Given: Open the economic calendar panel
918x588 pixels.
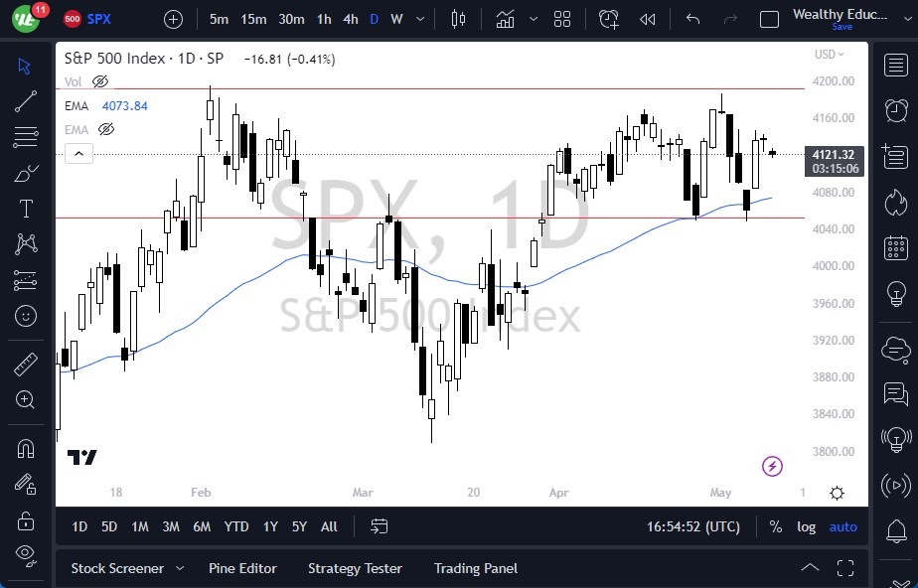Looking at the screenshot, I should coord(896,247).
